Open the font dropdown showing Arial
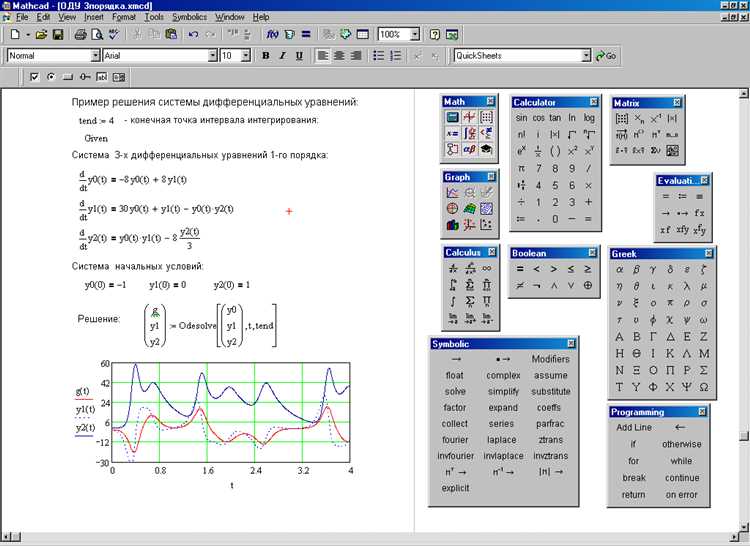 [213, 55]
